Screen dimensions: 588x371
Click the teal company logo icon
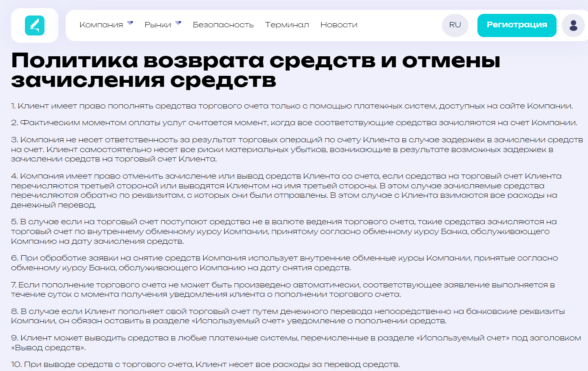click(35, 25)
